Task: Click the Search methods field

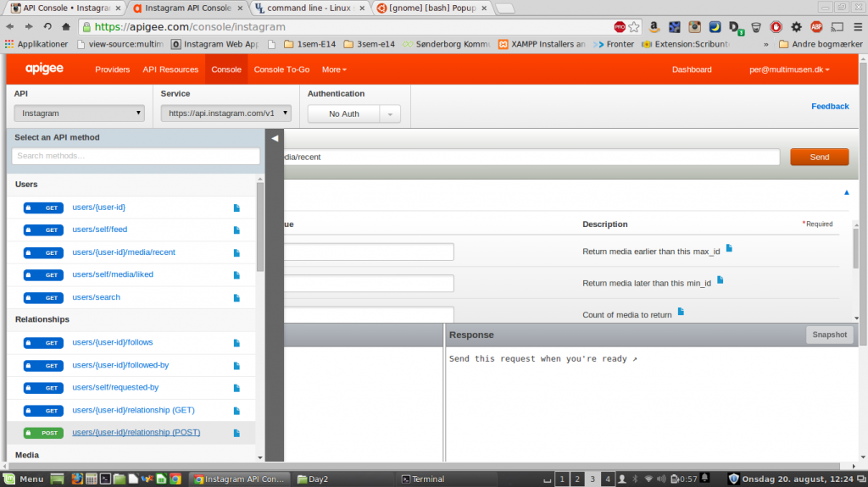Action: click(136, 156)
